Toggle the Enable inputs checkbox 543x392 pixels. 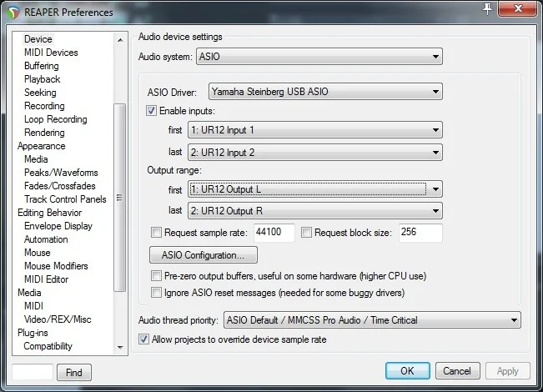coord(151,111)
